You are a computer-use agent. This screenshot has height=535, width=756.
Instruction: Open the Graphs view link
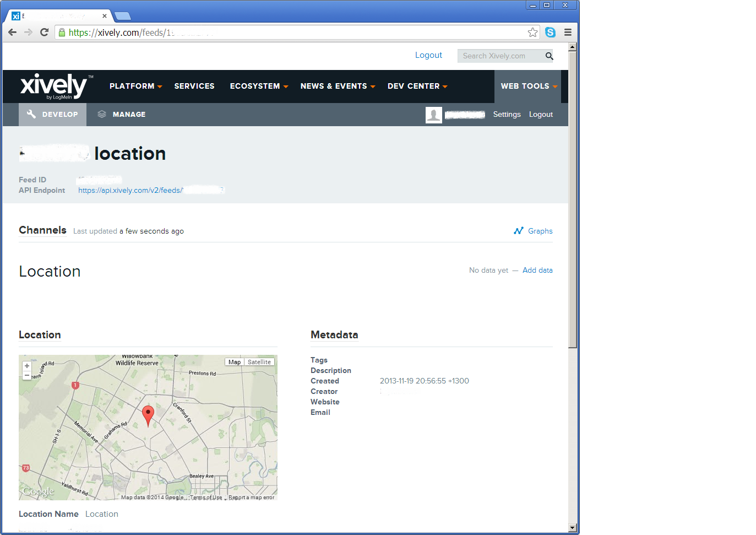[x=534, y=231]
